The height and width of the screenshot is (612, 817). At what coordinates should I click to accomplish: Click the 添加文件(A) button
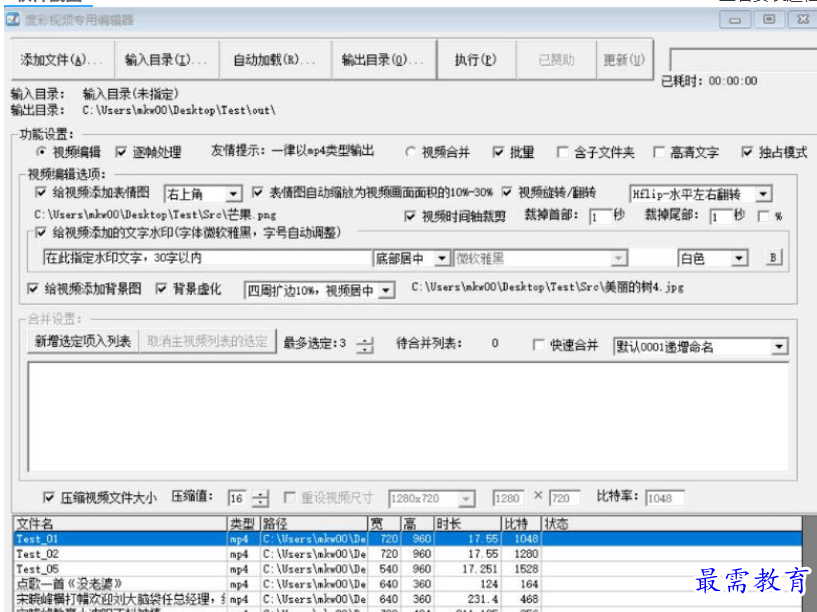61,60
